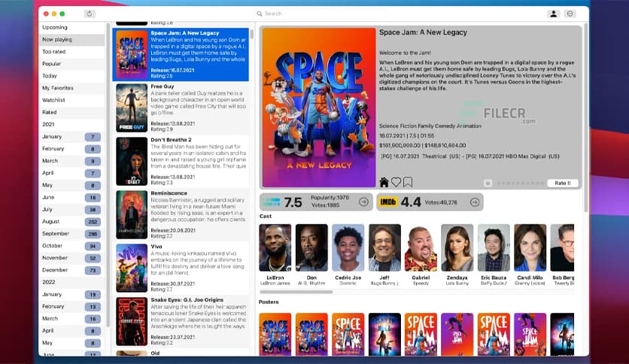629x364 pixels.
Task: Click the TMDB logo badge
Action: pyautogui.click(x=272, y=202)
